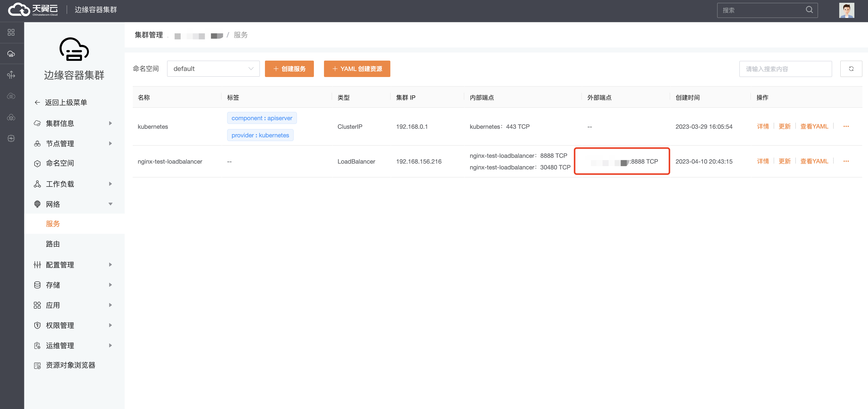Click the kubernetes service name
Viewport: 868px width, 409px height.
point(153,127)
